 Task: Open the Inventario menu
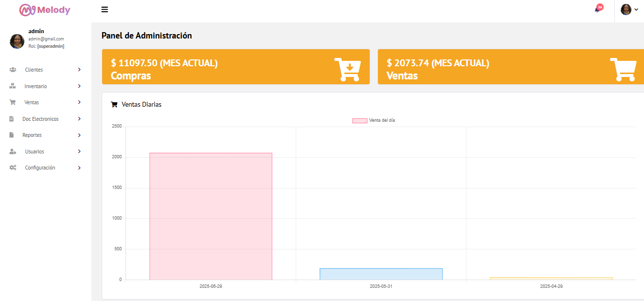(46, 86)
